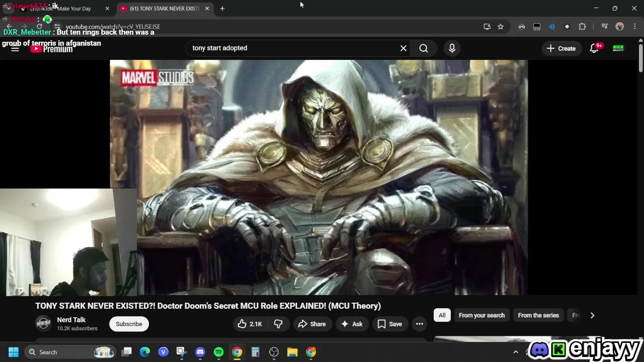Click the blue sound-wave extension icon
Image resolution: width=644 pixels, height=362 pixels.
pyautogui.click(x=552, y=27)
